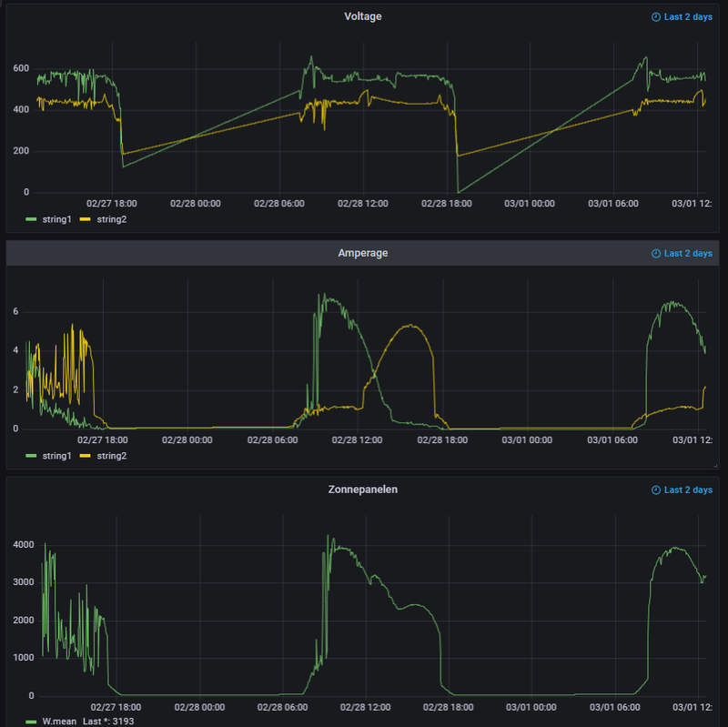
Task: Click "Last 2 days" in Amperage panel
Action: (688, 254)
